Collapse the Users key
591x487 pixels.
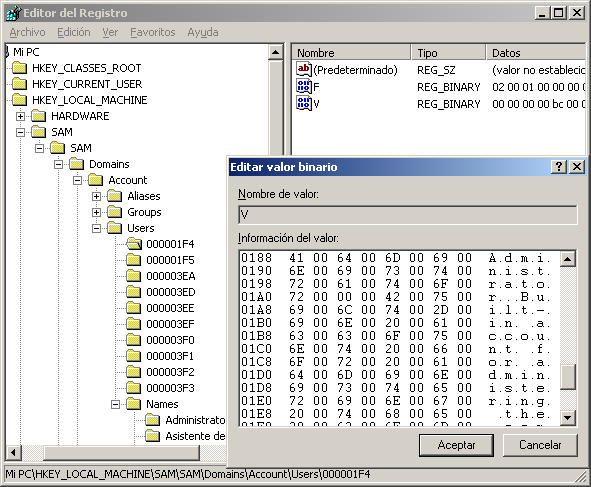(96, 228)
